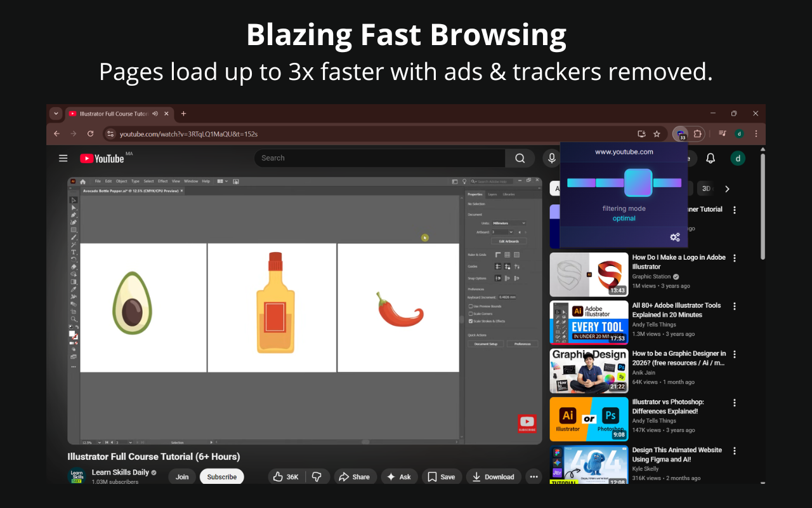Select the Pen tool in Illustrator toolbar
The height and width of the screenshot is (508, 812).
(74, 215)
